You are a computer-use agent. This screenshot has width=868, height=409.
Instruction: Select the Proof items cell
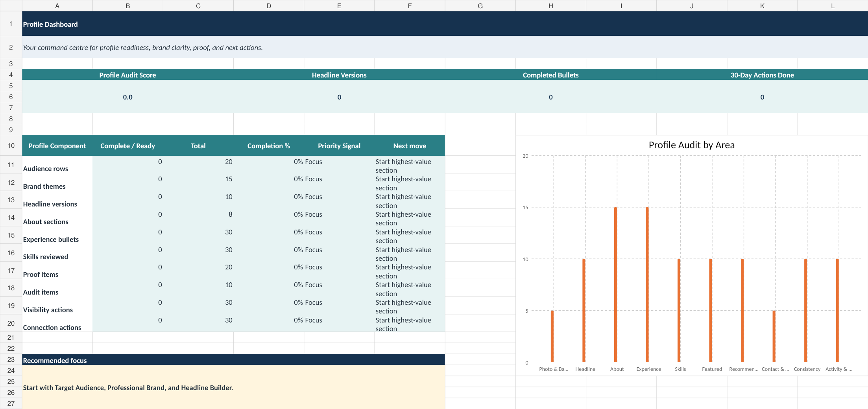[57, 271]
